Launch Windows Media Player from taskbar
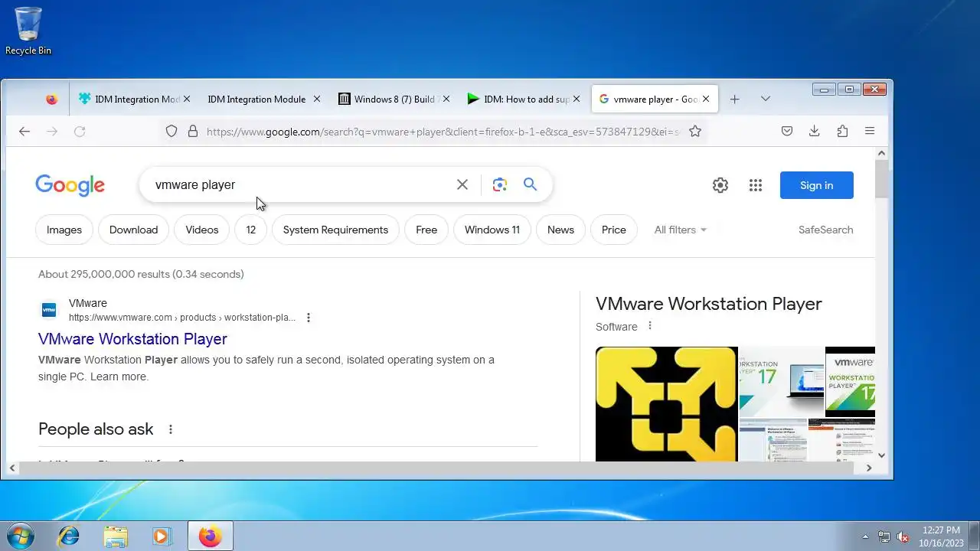The height and width of the screenshot is (551, 980). (162, 536)
